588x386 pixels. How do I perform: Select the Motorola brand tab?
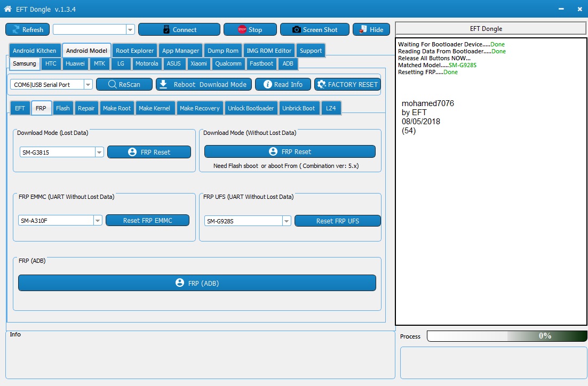(x=147, y=63)
